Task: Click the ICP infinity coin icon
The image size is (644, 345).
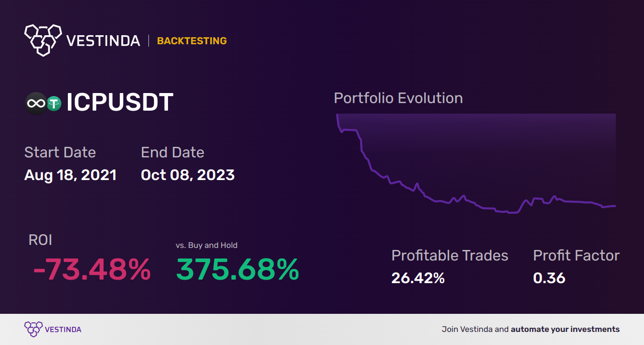Action: (36, 103)
